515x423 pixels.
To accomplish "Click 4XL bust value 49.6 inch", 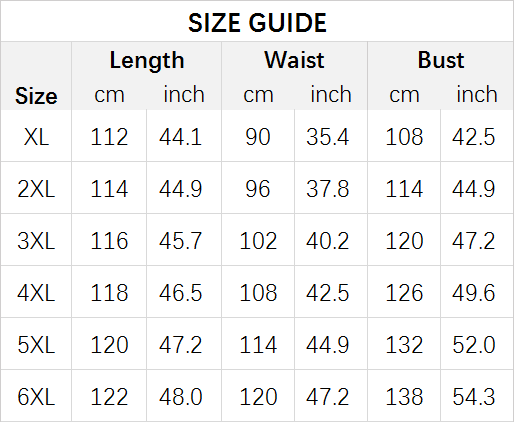I will pos(473,293).
